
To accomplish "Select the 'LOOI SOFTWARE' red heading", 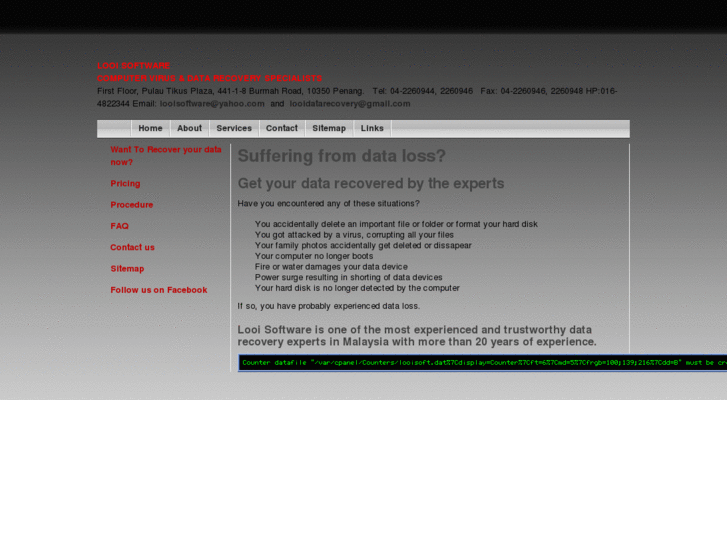I will 134,66.
